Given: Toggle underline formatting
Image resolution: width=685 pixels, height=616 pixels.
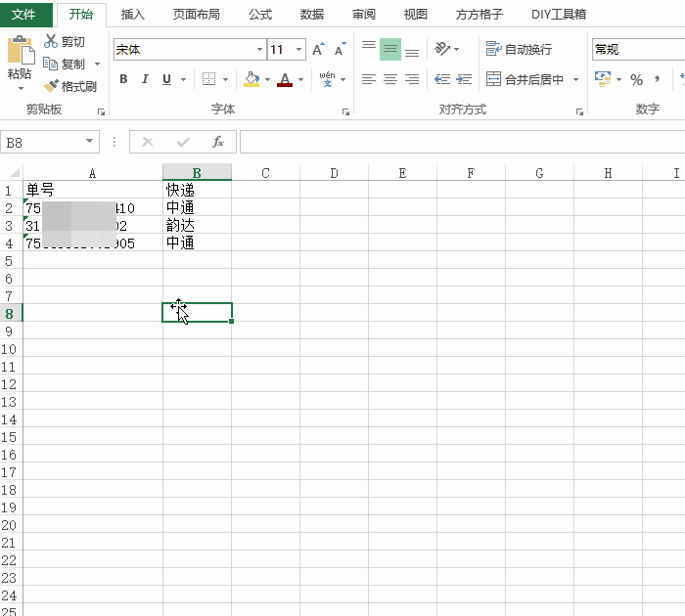Looking at the screenshot, I should pyautogui.click(x=166, y=79).
